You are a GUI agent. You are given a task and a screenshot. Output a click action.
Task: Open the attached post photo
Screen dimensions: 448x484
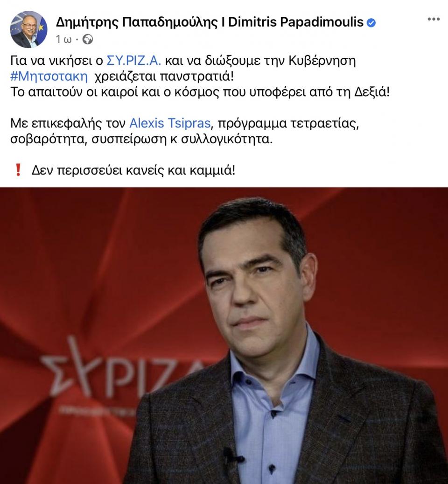224,336
